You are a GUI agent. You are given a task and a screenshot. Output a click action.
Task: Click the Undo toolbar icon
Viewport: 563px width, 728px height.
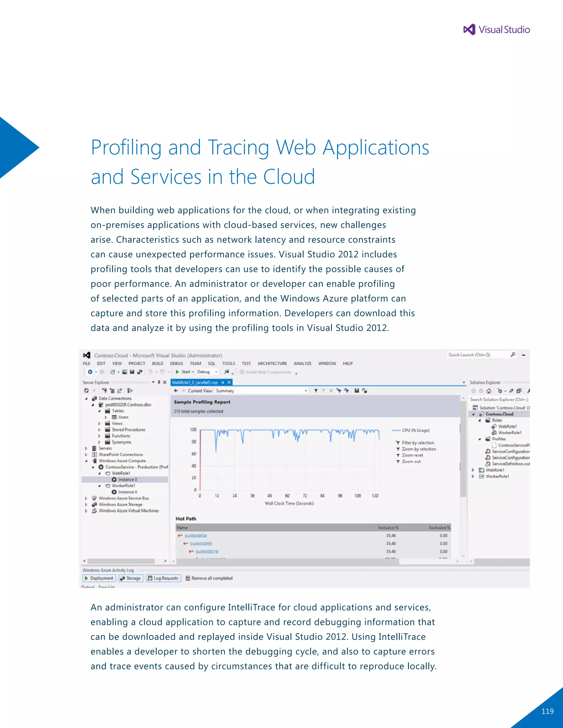(150, 372)
